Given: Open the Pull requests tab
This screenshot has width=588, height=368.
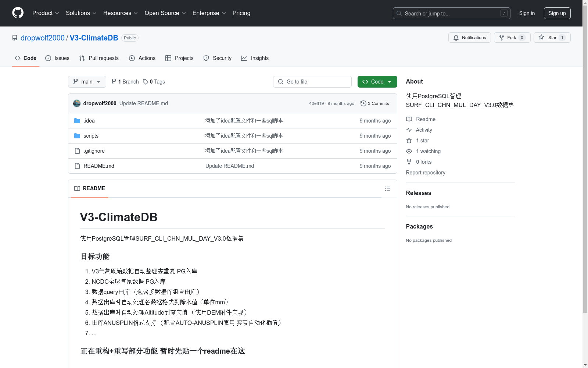Looking at the screenshot, I should pos(99,58).
